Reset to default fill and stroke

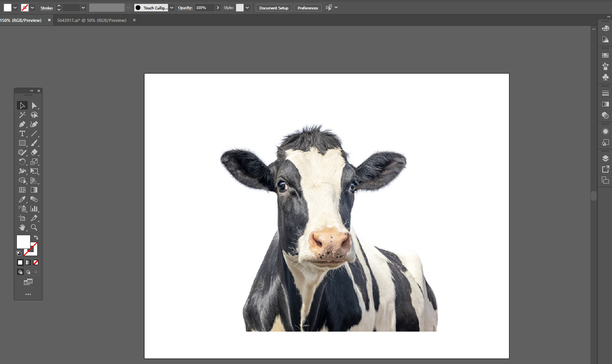pos(19,253)
